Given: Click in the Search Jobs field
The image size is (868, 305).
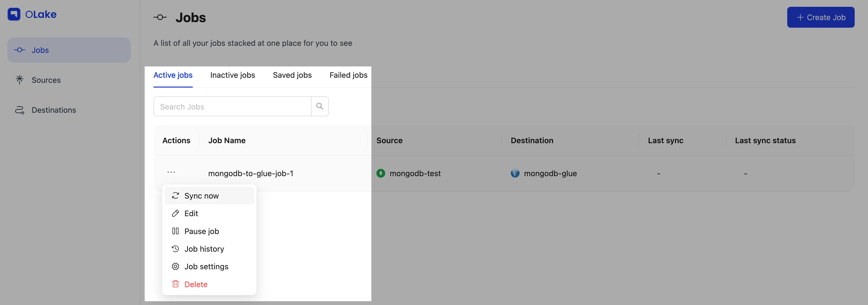Looking at the screenshot, I should pos(232,106).
